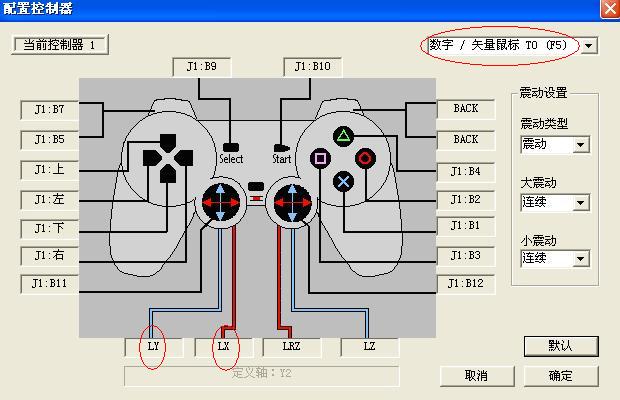Click the d-pad left arrow

151,158
